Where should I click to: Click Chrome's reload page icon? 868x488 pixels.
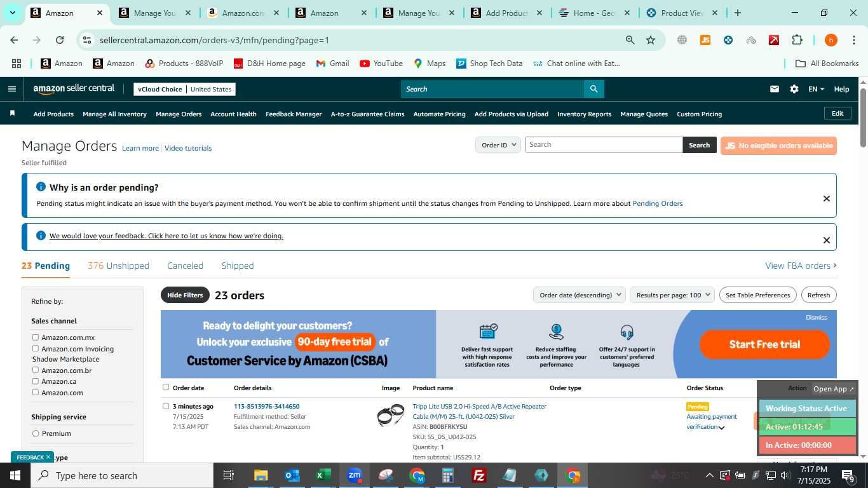coord(60,40)
